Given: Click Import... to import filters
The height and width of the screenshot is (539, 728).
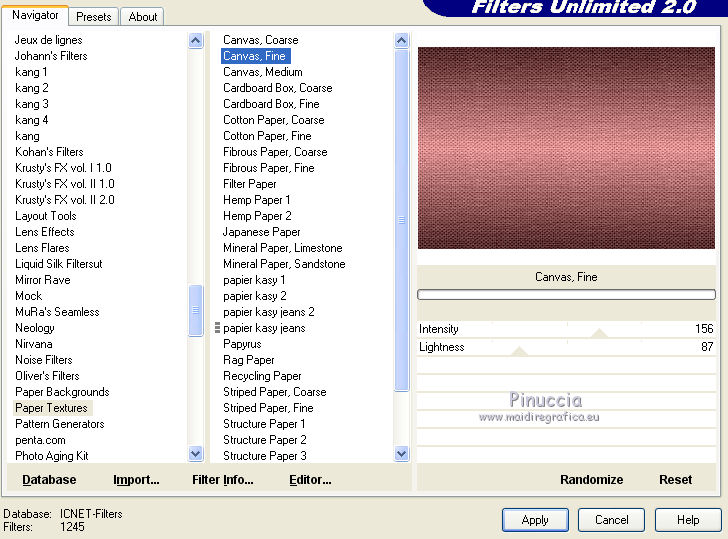Looking at the screenshot, I should (136, 480).
